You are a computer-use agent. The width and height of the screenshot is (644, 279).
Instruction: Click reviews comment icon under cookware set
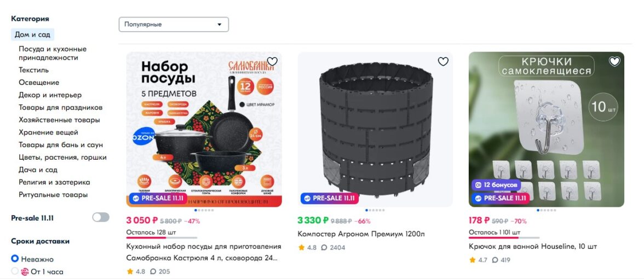click(153, 271)
